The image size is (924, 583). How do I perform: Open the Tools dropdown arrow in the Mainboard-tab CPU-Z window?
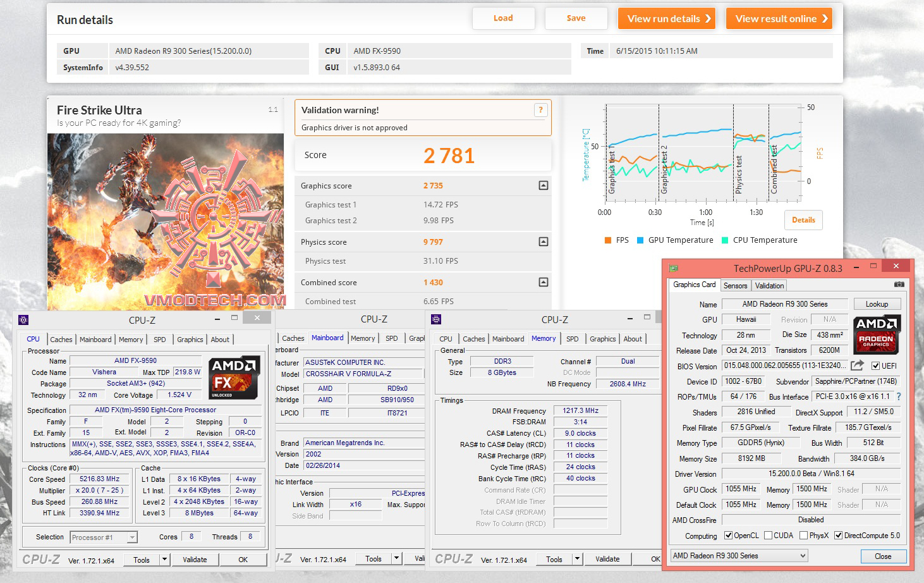(x=396, y=559)
